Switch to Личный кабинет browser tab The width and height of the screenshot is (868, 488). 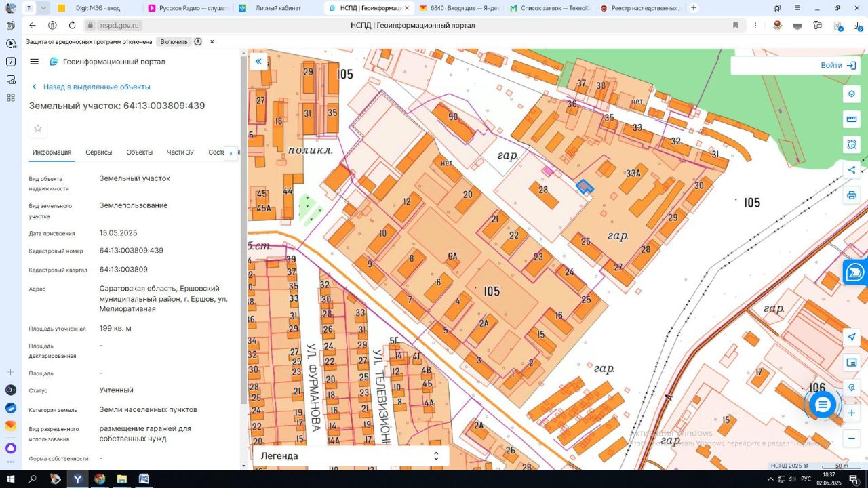coord(277,8)
